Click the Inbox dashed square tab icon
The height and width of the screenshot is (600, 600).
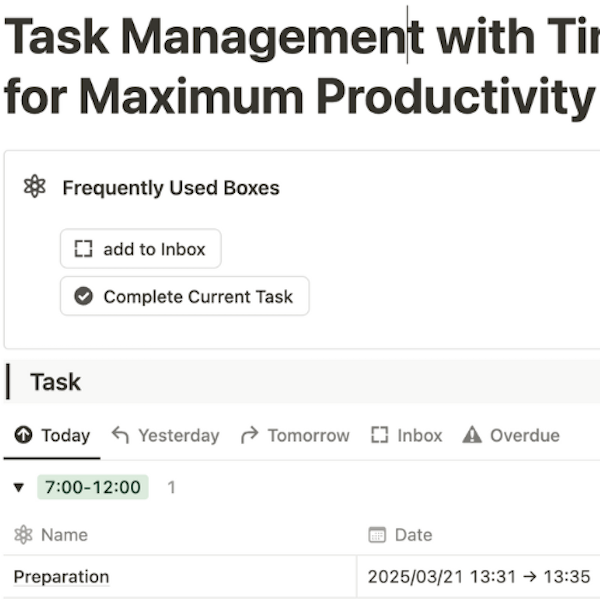[380, 435]
